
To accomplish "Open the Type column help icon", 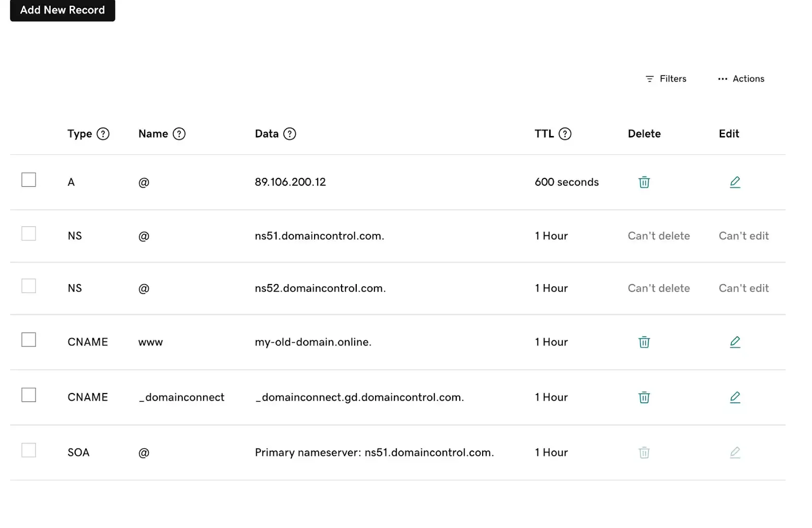I will [x=103, y=134].
